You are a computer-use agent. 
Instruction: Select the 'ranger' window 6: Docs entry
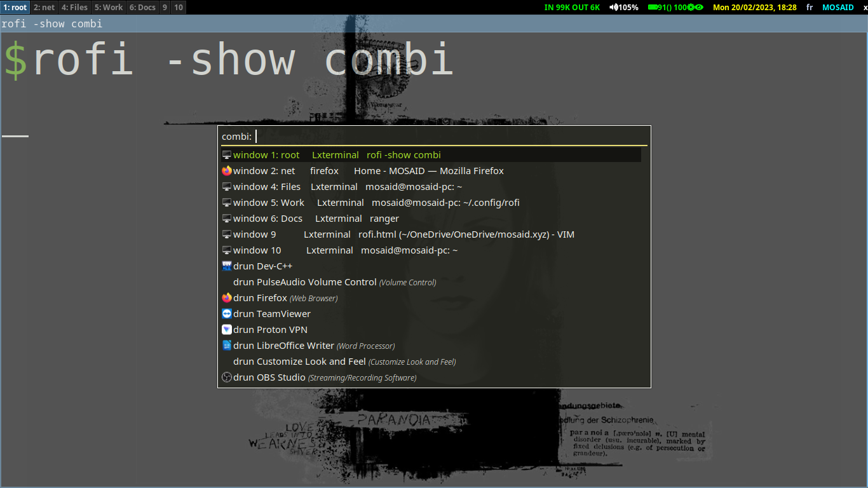[x=431, y=219]
